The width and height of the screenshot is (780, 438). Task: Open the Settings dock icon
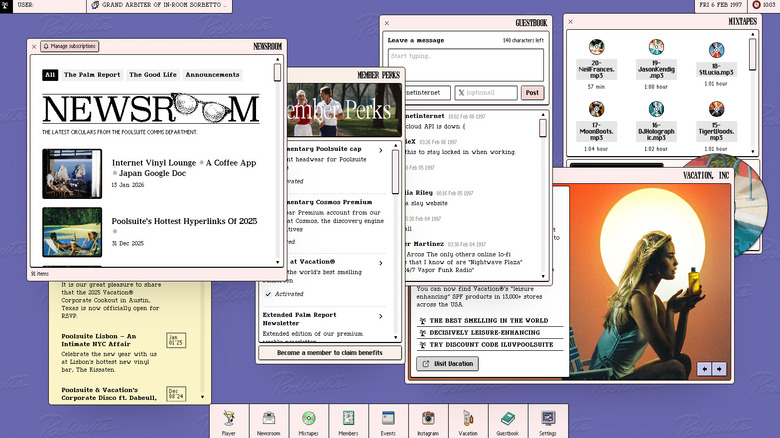coord(547,422)
